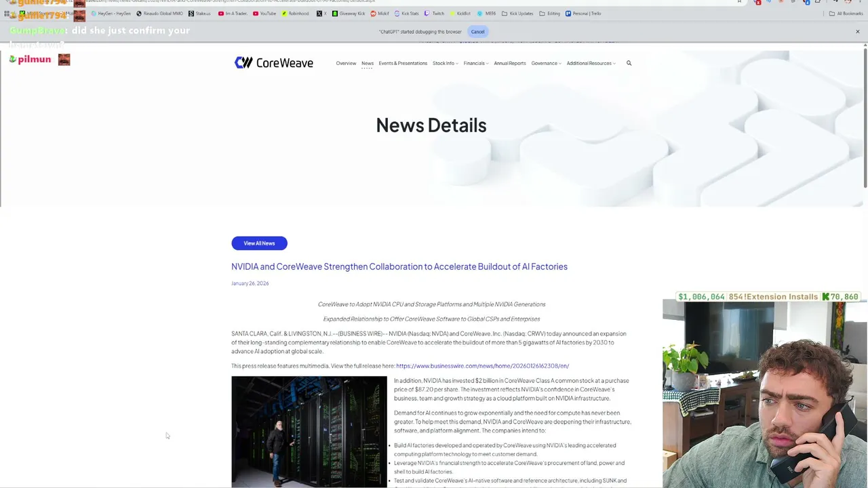The image size is (868, 488).
Task: Open the HeyGen bookmark
Action: click(x=110, y=14)
